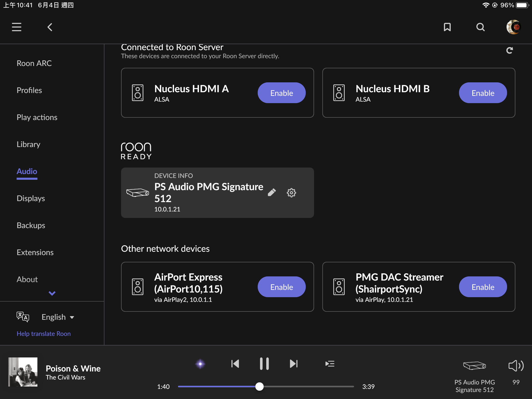Edit the PS Audio PMG Signature 512 name
The width and height of the screenshot is (532, 399).
point(272,192)
